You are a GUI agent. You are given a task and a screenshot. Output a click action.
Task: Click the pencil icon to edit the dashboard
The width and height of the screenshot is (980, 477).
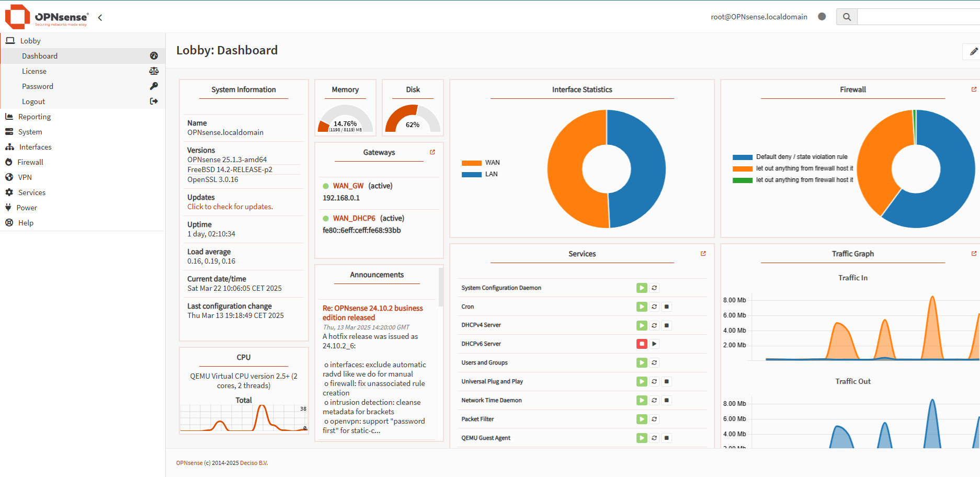(973, 51)
